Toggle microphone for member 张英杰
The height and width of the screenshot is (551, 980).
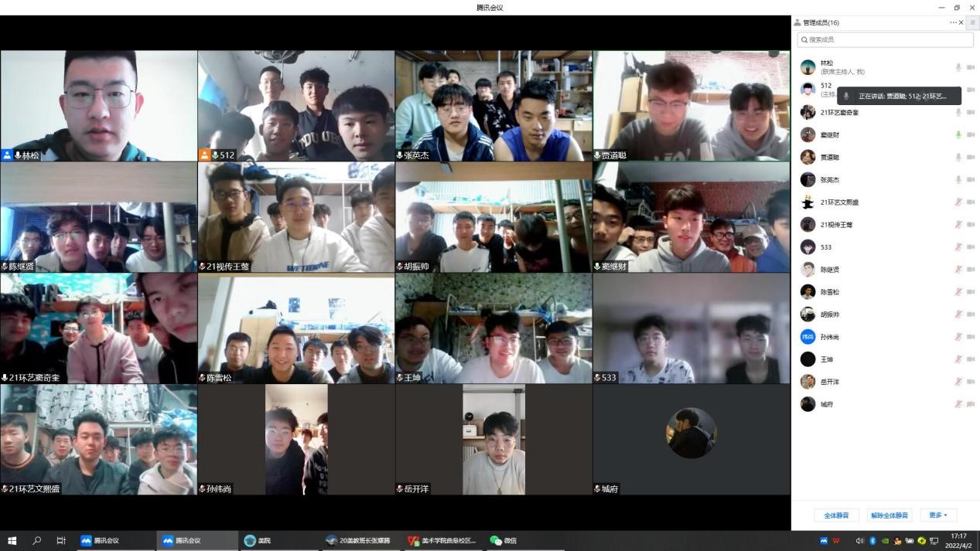[958, 180]
